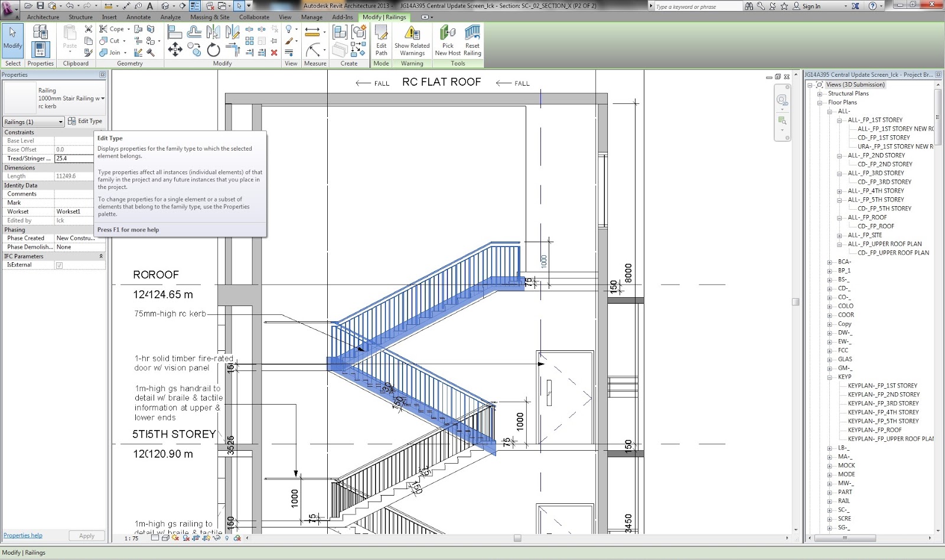
Task: Open the Massing & Site tab
Action: click(210, 17)
